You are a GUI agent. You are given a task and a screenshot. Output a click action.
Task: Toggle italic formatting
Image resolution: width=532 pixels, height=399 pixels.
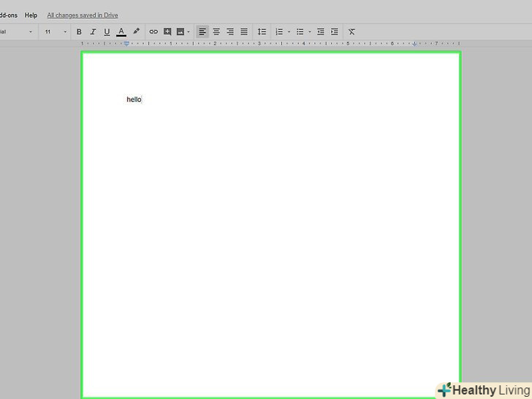(93, 32)
